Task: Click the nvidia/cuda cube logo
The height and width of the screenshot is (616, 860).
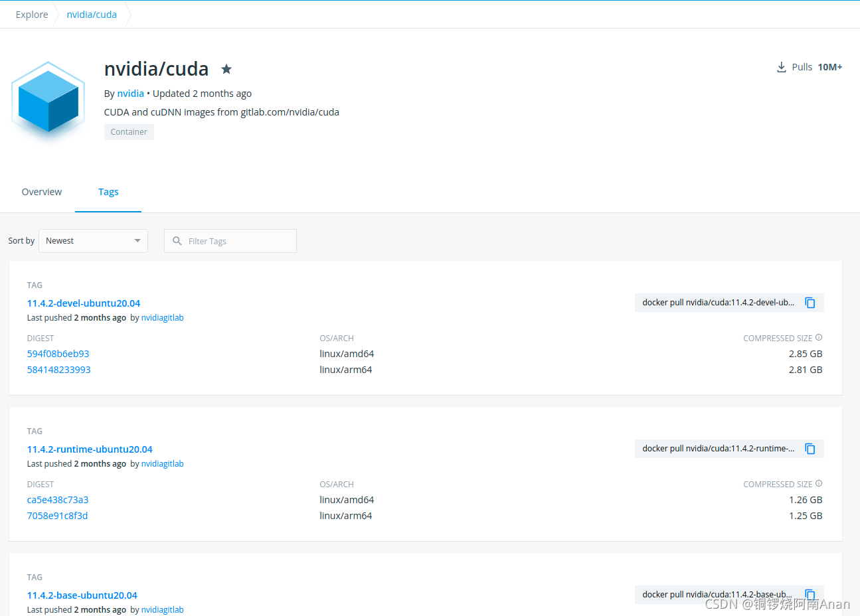Action: (x=48, y=101)
